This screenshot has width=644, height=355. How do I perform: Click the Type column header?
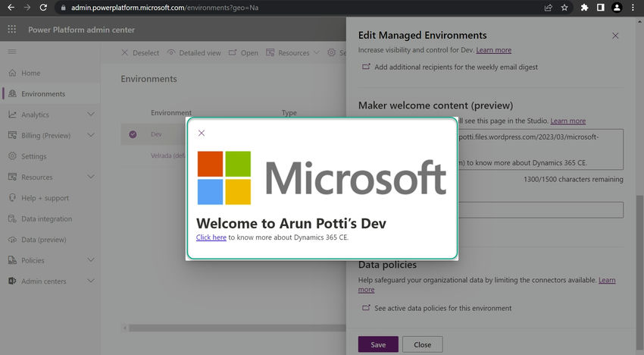(289, 113)
